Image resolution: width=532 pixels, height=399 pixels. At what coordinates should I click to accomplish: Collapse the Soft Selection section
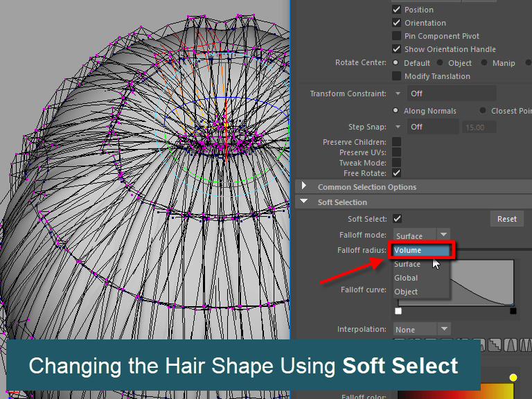pos(304,202)
